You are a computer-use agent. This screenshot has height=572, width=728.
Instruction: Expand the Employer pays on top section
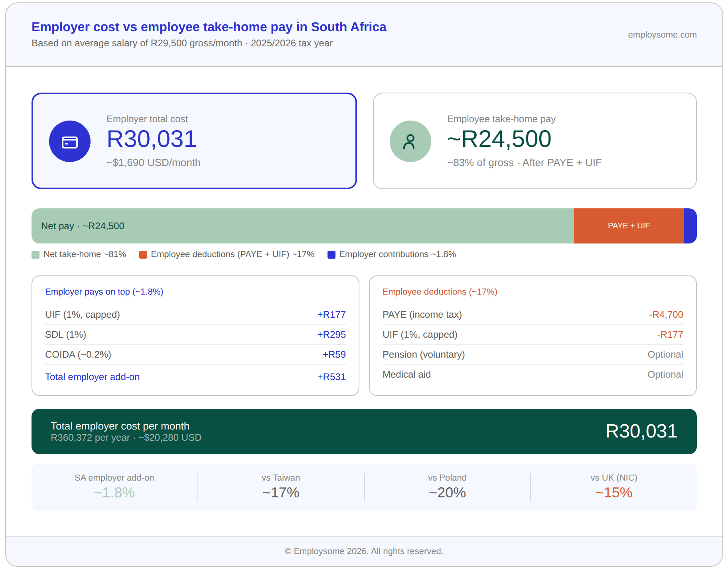104,291
